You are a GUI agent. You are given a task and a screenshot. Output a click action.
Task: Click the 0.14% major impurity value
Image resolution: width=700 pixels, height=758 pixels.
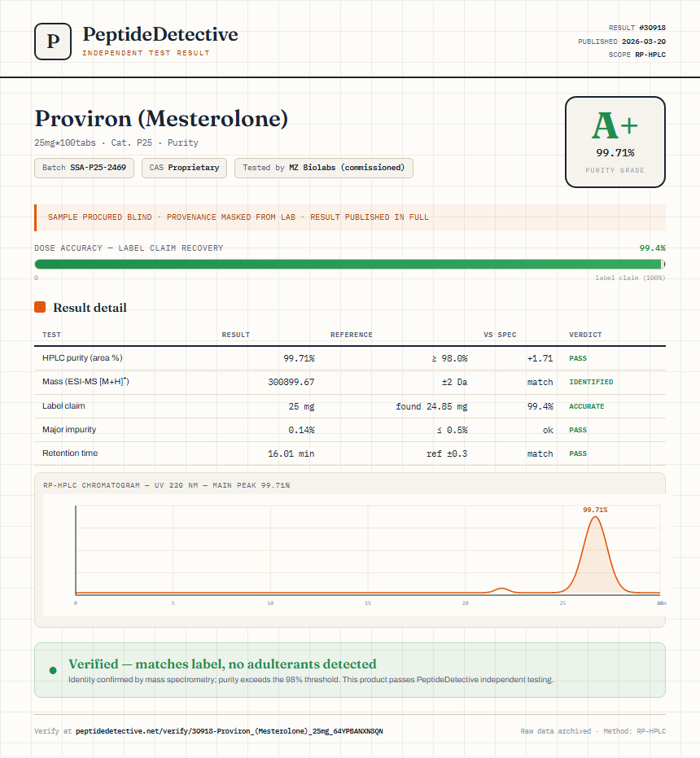click(x=301, y=430)
